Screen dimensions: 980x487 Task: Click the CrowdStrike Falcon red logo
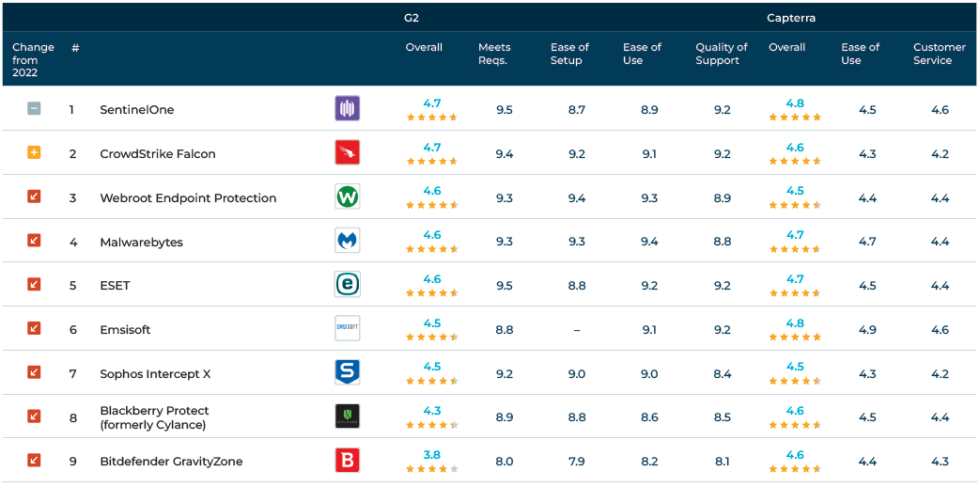pos(347,153)
